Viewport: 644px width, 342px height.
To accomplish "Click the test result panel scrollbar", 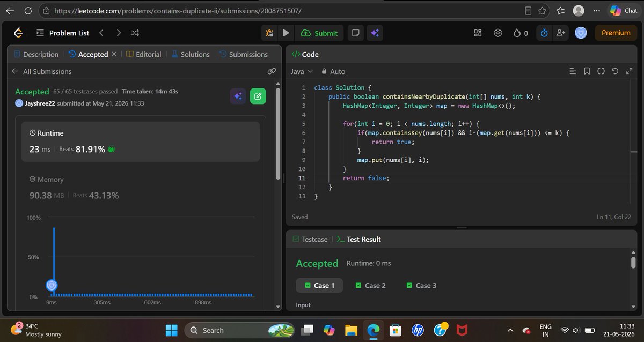I will point(633,262).
